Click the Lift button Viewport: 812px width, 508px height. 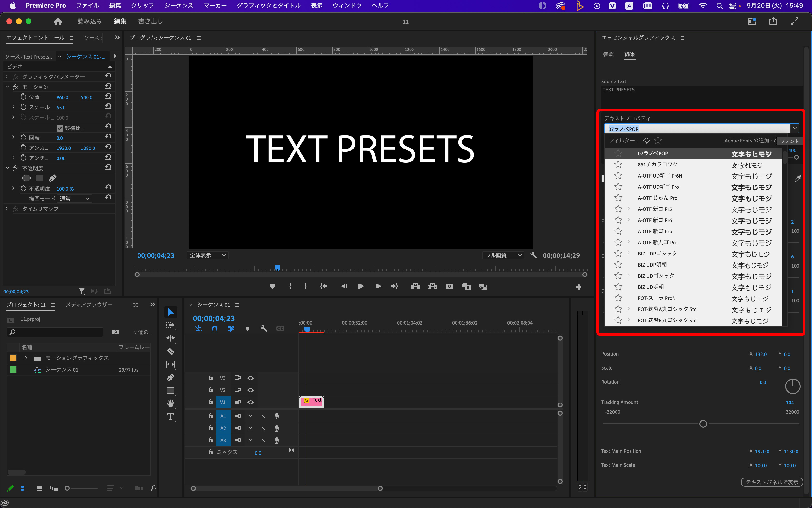click(415, 286)
